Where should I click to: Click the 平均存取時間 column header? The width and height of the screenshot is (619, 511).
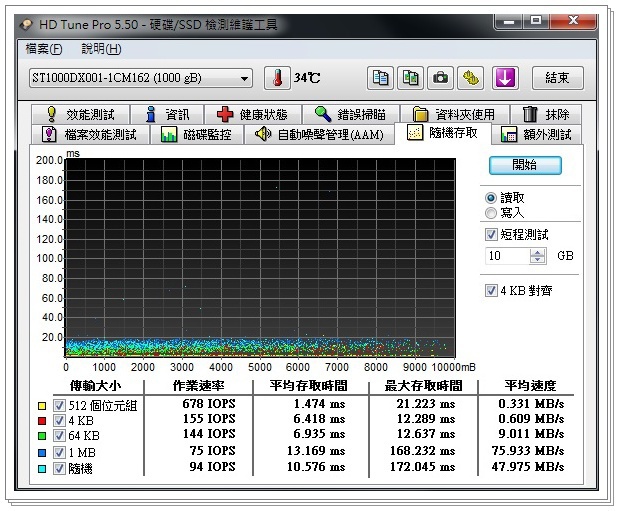(309, 385)
